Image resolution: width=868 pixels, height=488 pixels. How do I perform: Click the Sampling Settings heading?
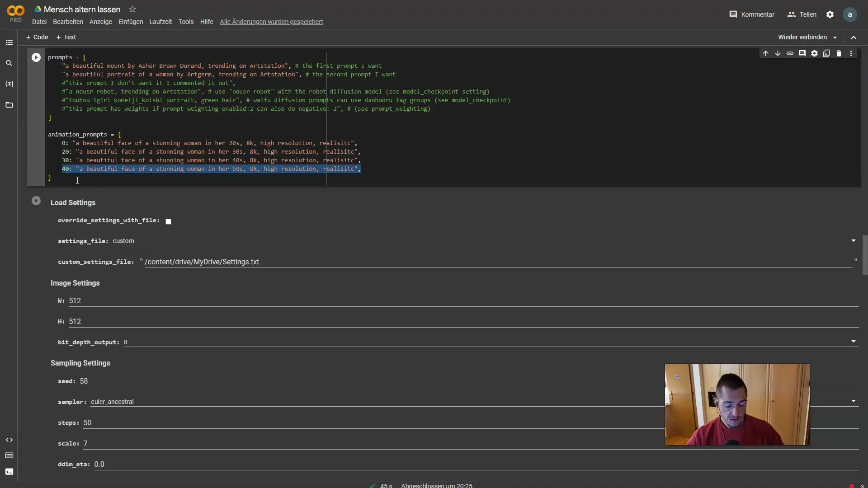tap(80, 363)
